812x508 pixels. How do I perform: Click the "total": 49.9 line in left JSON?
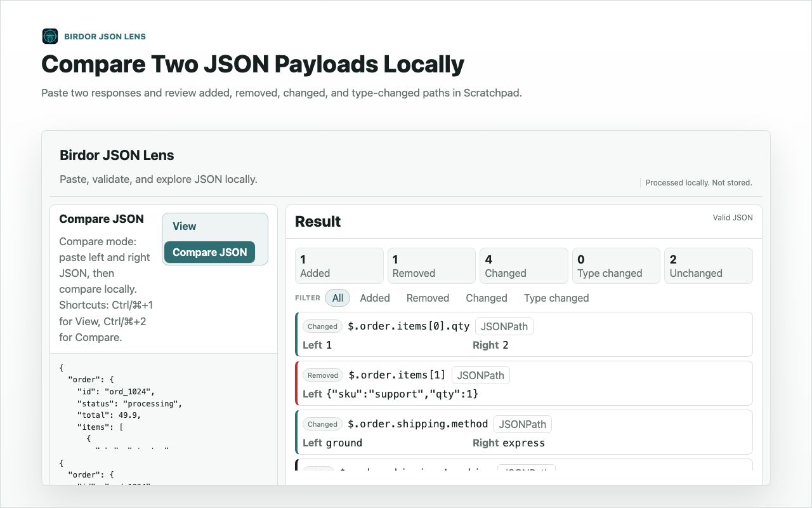(x=109, y=415)
